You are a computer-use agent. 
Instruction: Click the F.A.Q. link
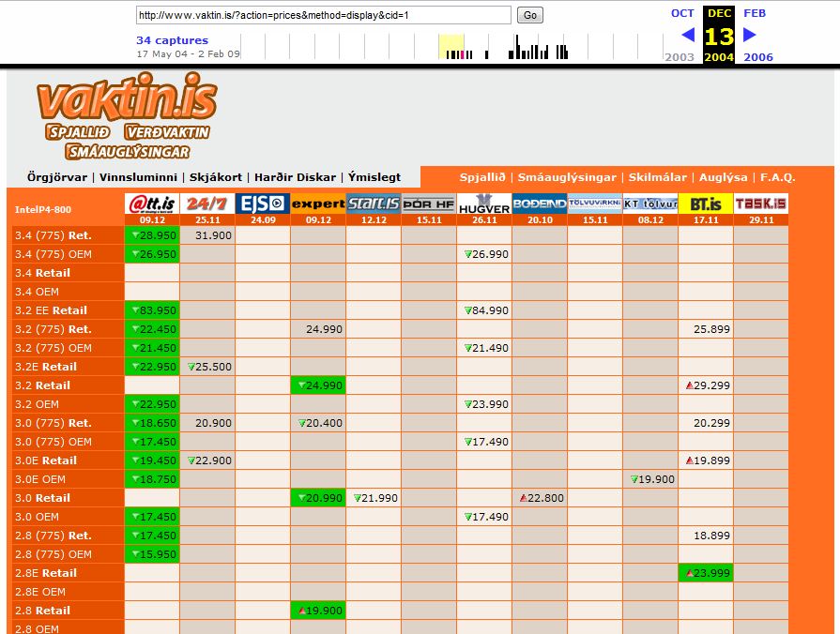(x=778, y=177)
